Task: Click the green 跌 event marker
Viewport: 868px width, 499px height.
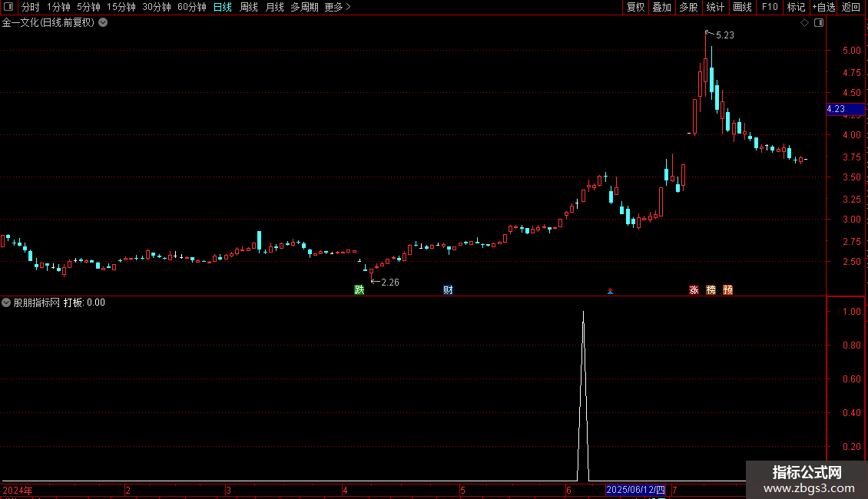Action: (x=359, y=290)
